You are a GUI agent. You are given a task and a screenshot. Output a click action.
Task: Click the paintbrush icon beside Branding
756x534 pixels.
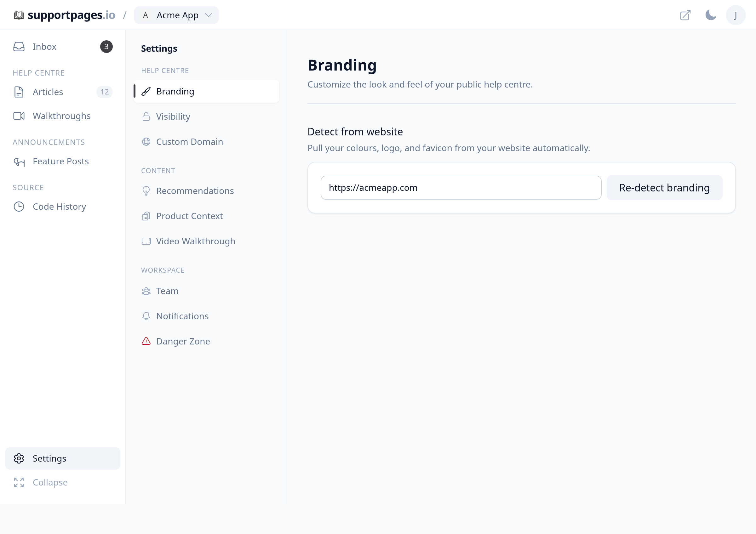pos(146,92)
